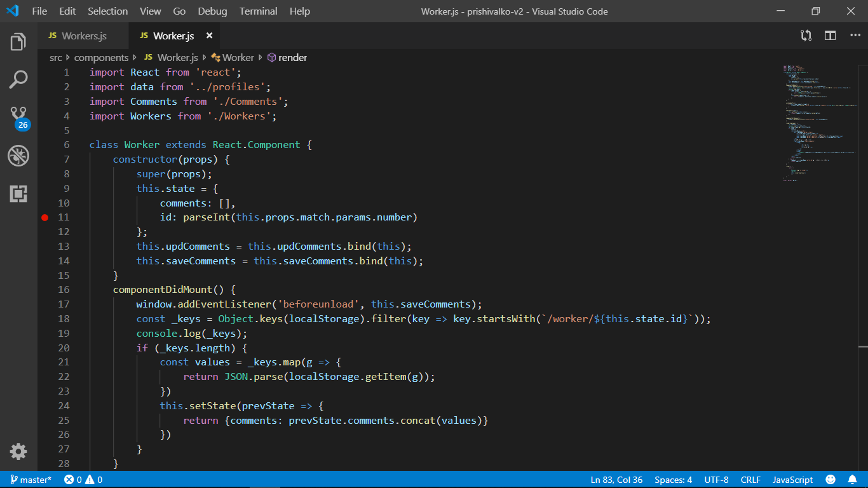
Task: Click the errors and warnings count in status bar
Action: [x=83, y=480]
